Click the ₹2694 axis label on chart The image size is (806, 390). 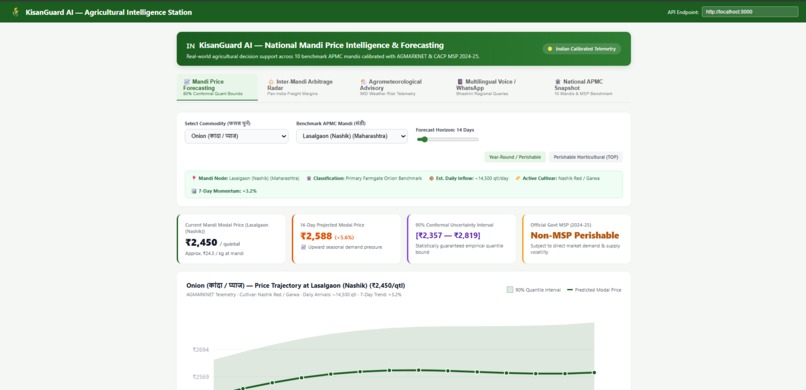(200, 349)
